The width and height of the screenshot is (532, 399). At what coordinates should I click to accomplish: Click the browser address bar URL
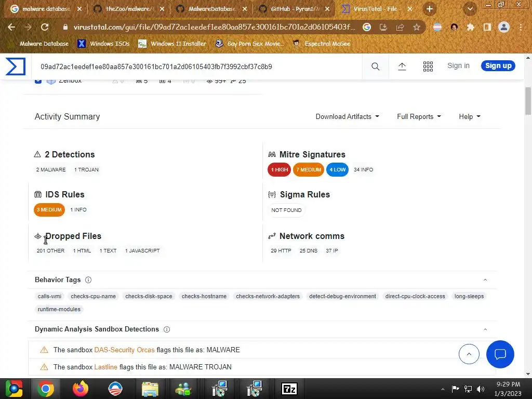215,27
